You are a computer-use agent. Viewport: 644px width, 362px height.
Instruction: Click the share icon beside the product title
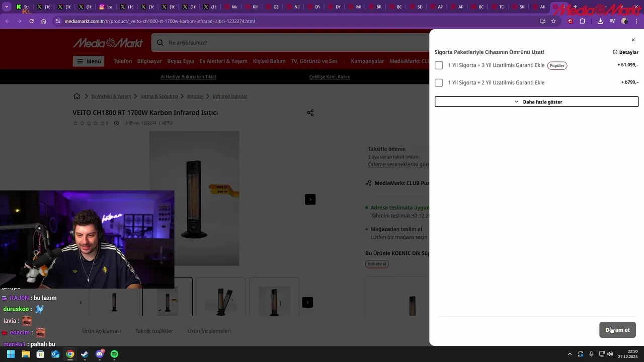click(310, 113)
